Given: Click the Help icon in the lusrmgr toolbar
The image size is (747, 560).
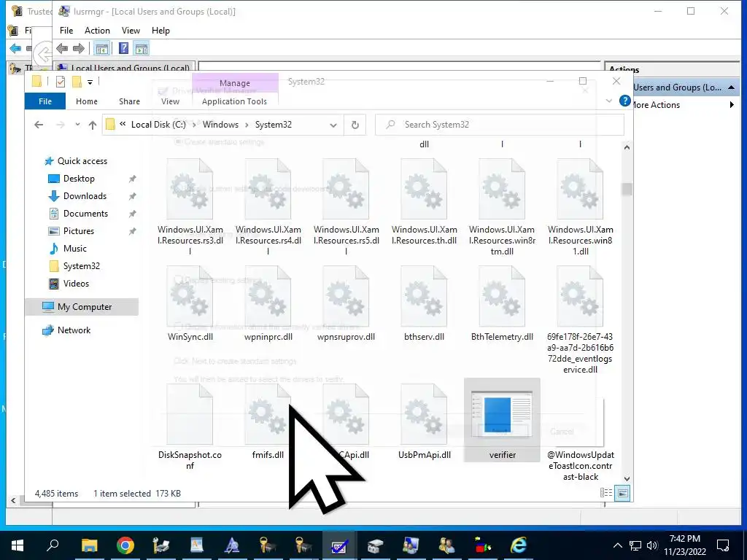Looking at the screenshot, I should tap(123, 49).
